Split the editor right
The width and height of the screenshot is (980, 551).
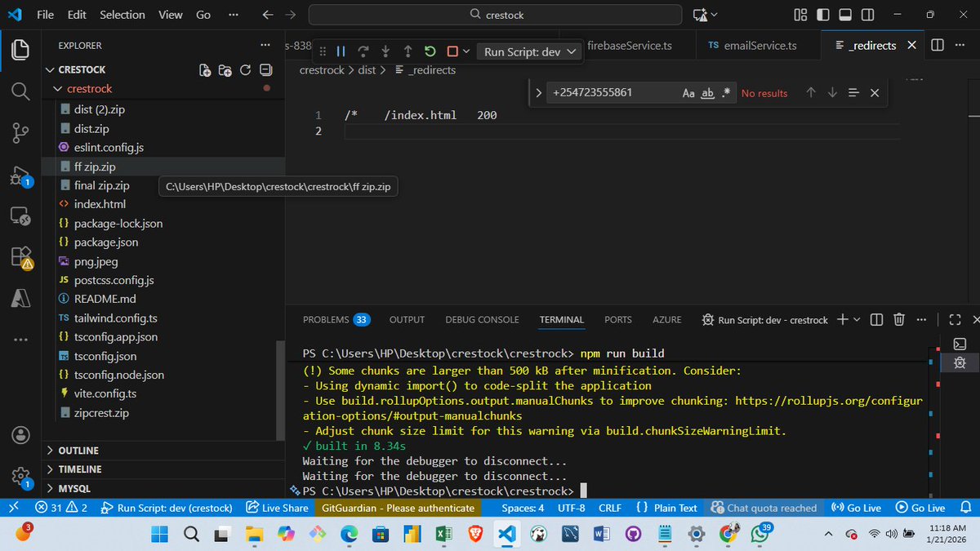(938, 45)
